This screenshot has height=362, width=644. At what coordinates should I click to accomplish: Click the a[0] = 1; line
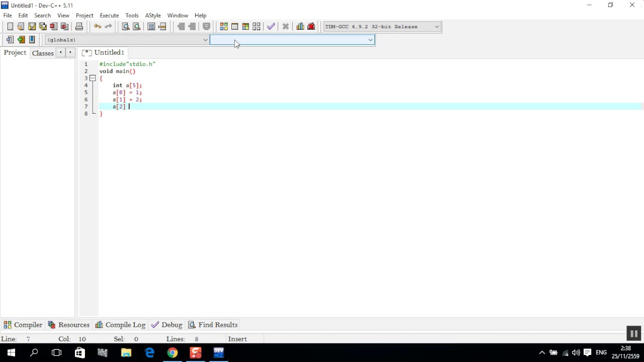click(127, 93)
